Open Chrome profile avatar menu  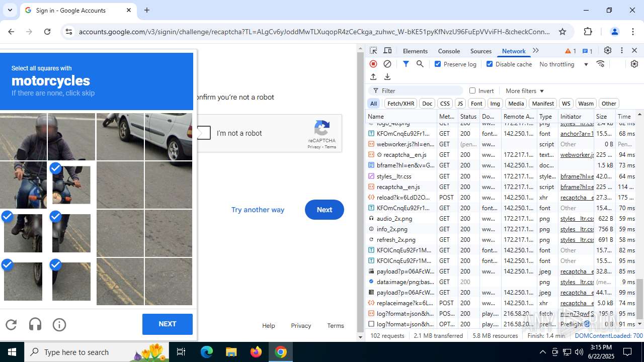coord(614,32)
